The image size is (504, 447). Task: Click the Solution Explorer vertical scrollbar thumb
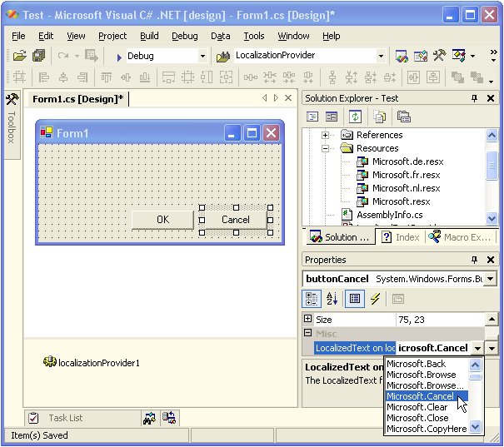[x=492, y=166]
